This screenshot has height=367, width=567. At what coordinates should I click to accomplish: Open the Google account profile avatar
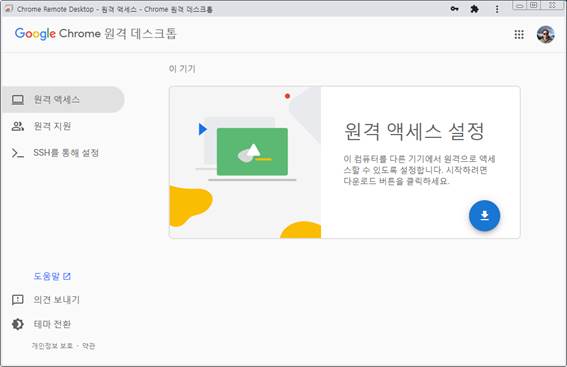[545, 34]
